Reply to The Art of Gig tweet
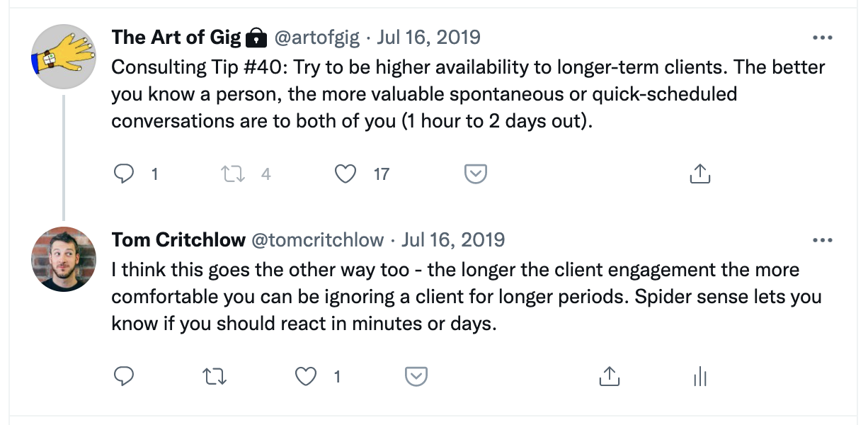This screenshot has width=868, height=425. pyautogui.click(x=124, y=174)
